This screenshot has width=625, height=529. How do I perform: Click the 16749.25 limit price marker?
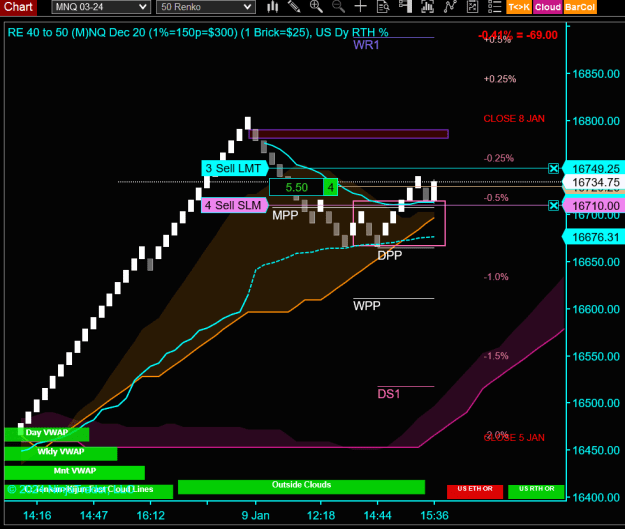click(594, 169)
